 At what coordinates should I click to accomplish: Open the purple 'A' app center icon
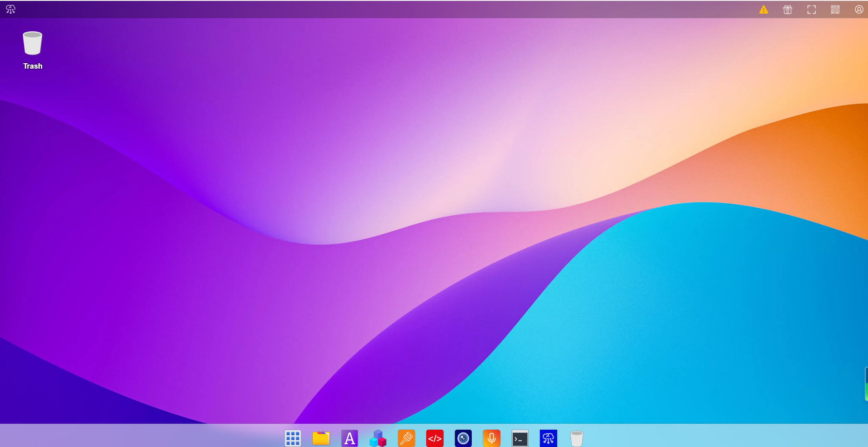(349, 438)
